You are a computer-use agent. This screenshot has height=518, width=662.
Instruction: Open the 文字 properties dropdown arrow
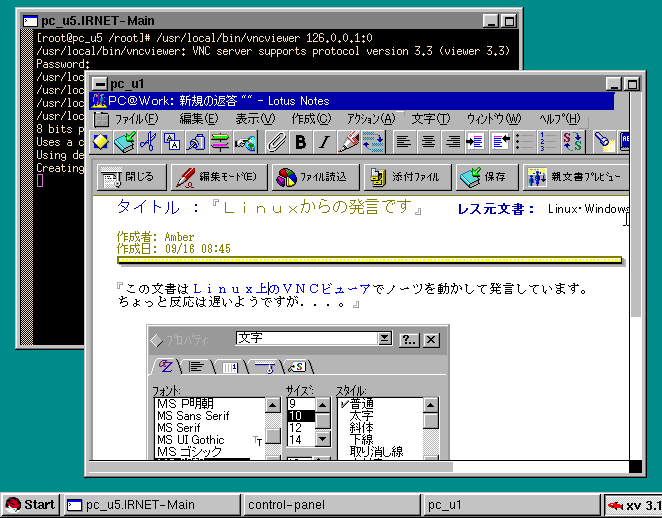point(385,339)
